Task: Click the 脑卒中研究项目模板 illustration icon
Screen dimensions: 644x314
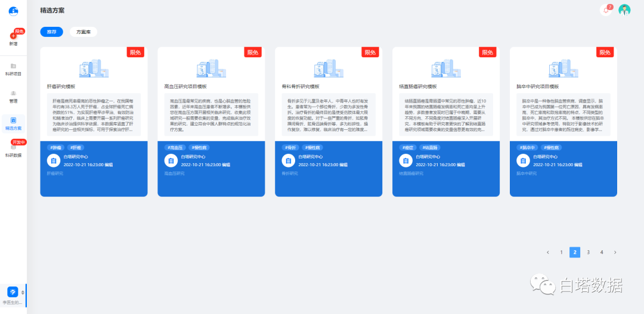Action: [x=563, y=68]
